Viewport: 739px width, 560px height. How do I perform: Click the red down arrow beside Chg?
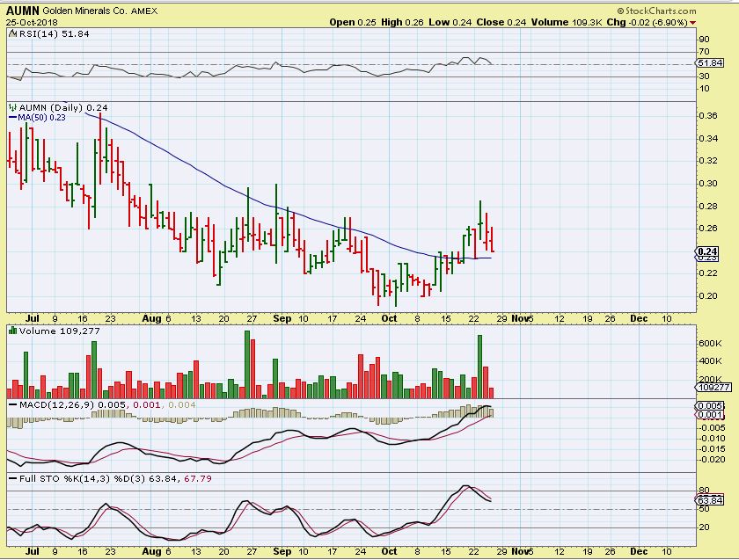[692, 22]
